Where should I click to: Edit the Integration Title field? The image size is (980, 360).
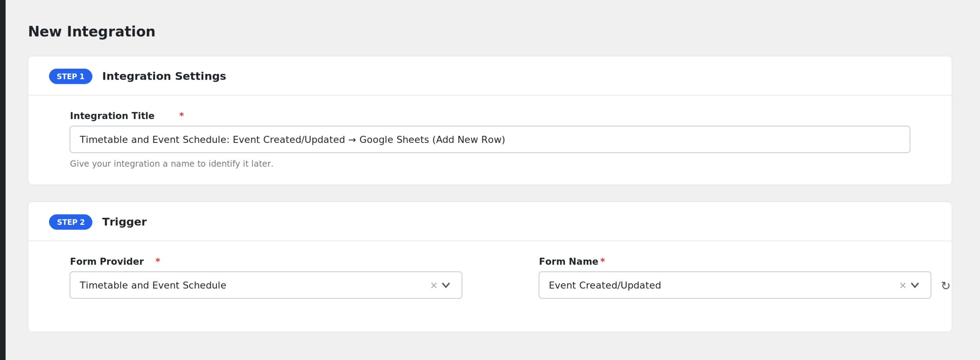point(490,139)
